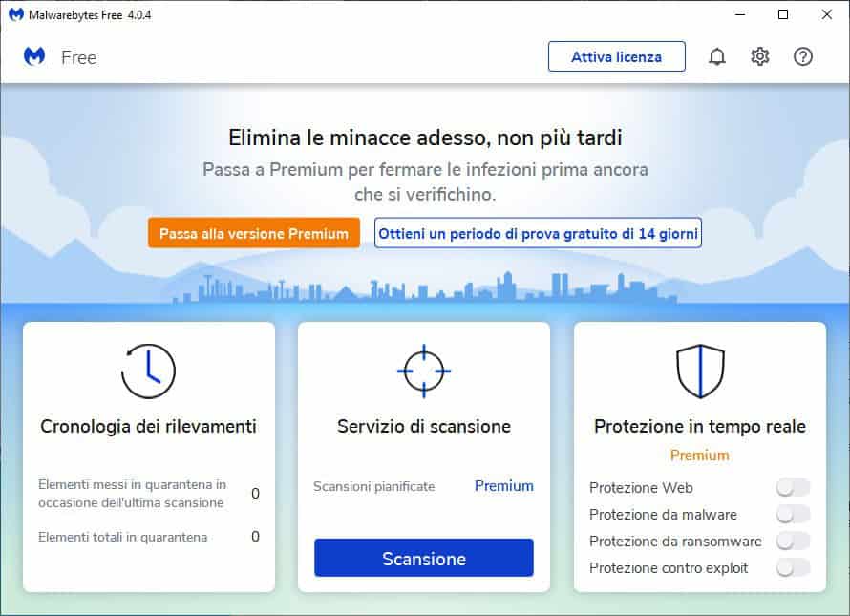Viewport: 850px width, 616px height.
Task: Click orange Premium label under Protezione in tempo reale
Action: coord(699,456)
